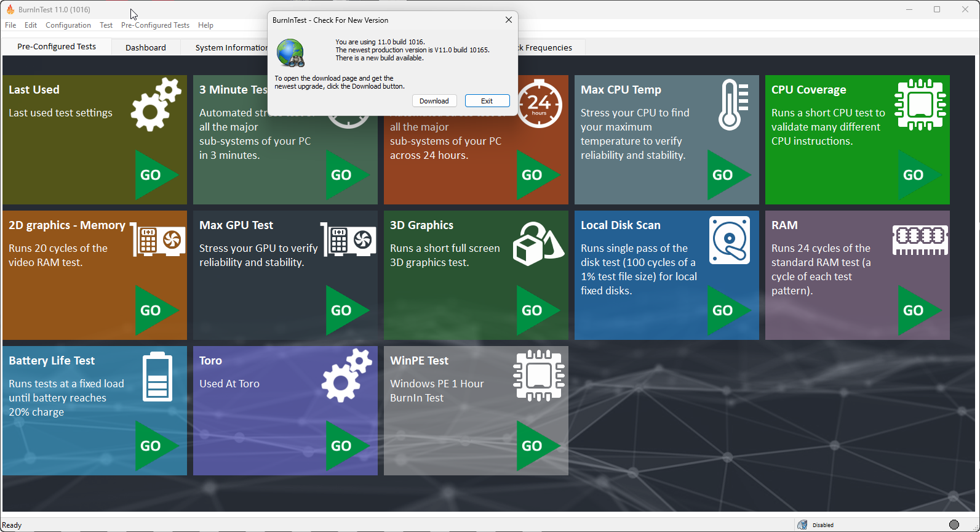980x532 pixels.
Task: Start the 3 Minute Test GO arrow
Action: coord(348,175)
